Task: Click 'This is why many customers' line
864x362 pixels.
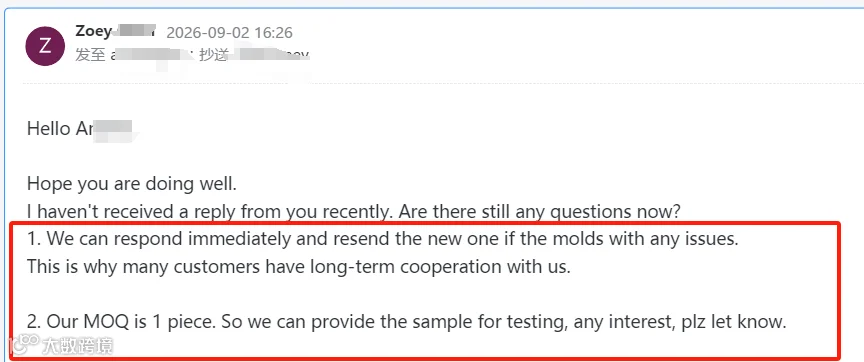Action: [299, 267]
